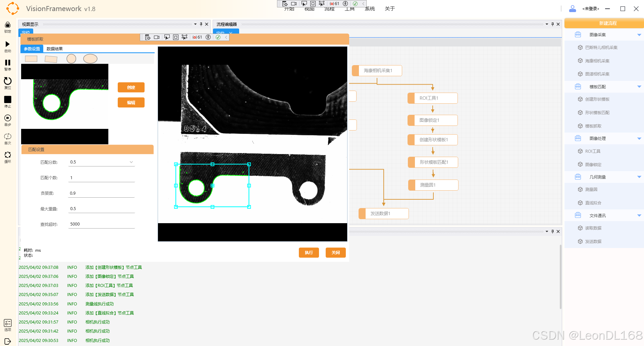Screen dimensions: 644x346
Task: Select the 发送数据1 flow node
Action: 384,213
